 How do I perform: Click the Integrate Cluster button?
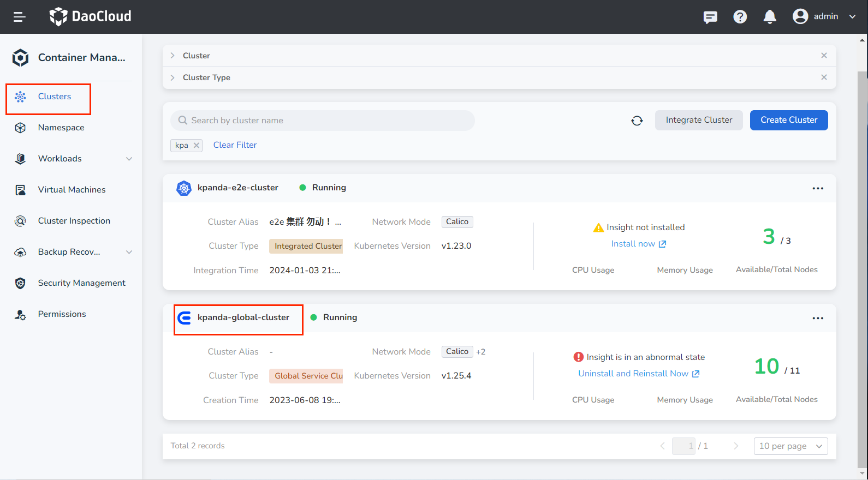tap(698, 120)
